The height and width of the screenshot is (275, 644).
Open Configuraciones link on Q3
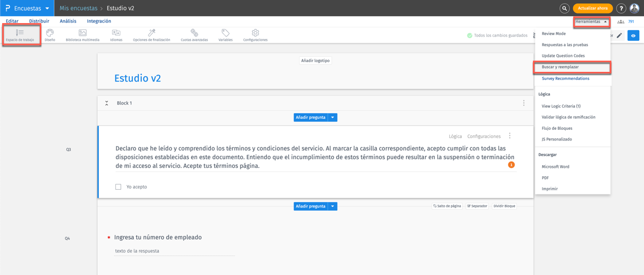[484, 136]
